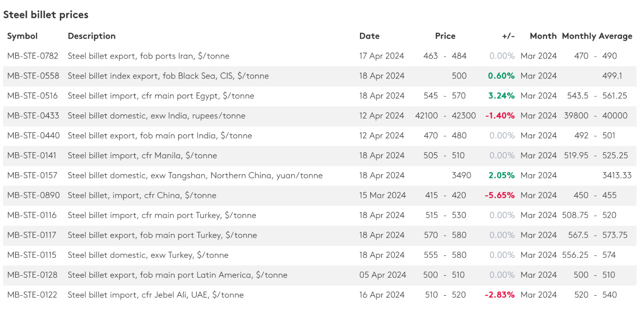The width and height of the screenshot is (644, 311).
Task: Open Steel billet export fob ports Iran description
Action: pyautogui.click(x=148, y=56)
